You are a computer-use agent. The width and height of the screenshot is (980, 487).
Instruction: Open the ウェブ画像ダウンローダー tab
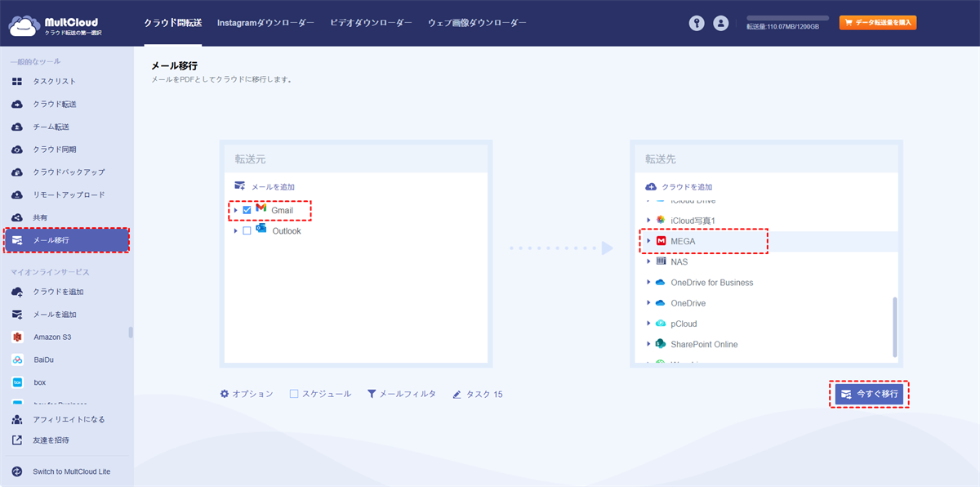(x=477, y=23)
